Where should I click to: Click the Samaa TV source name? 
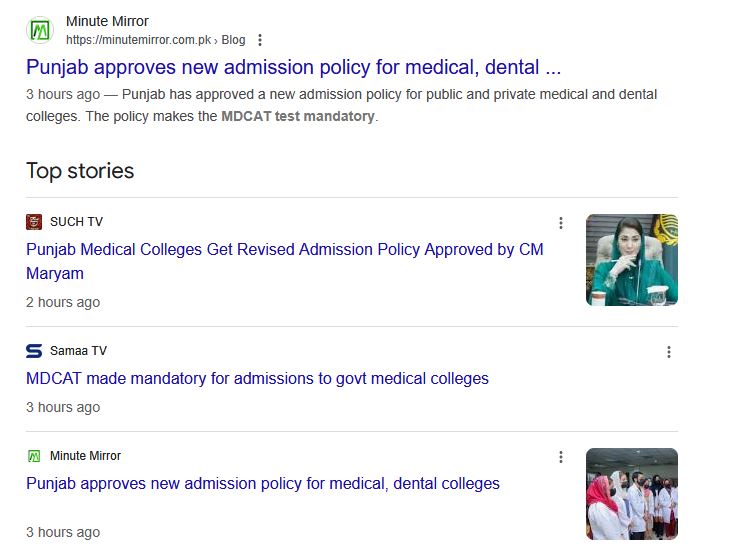[x=78, y=351]
